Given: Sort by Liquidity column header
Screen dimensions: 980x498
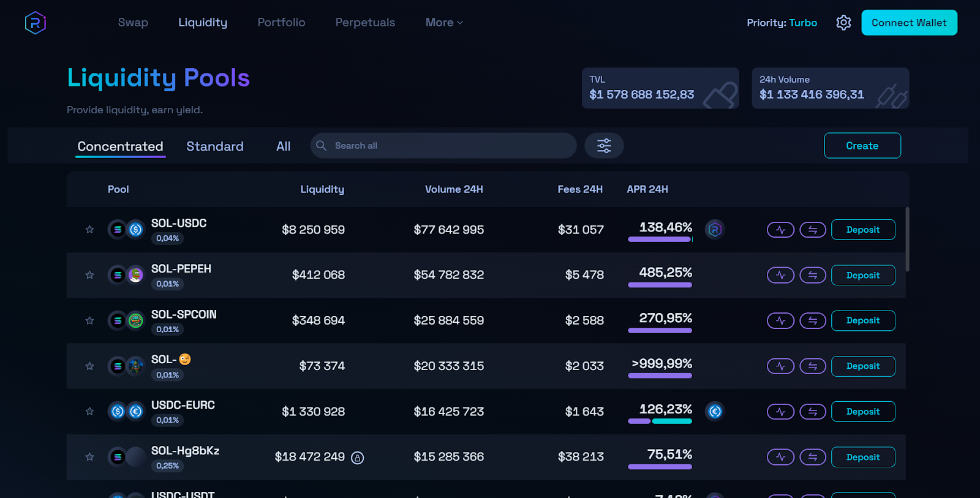Looking at the screenshot, I should click(x=322, y=189).
